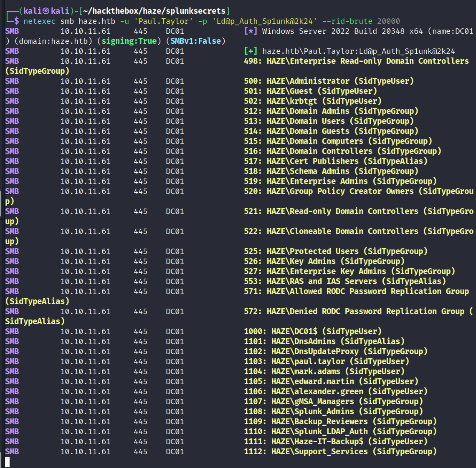Image resolution: width=476 pixels, height=468 pixels.
Task: Click 498: HAZE\Enterprise Read-only Domain Controllers
Action: 357,61
